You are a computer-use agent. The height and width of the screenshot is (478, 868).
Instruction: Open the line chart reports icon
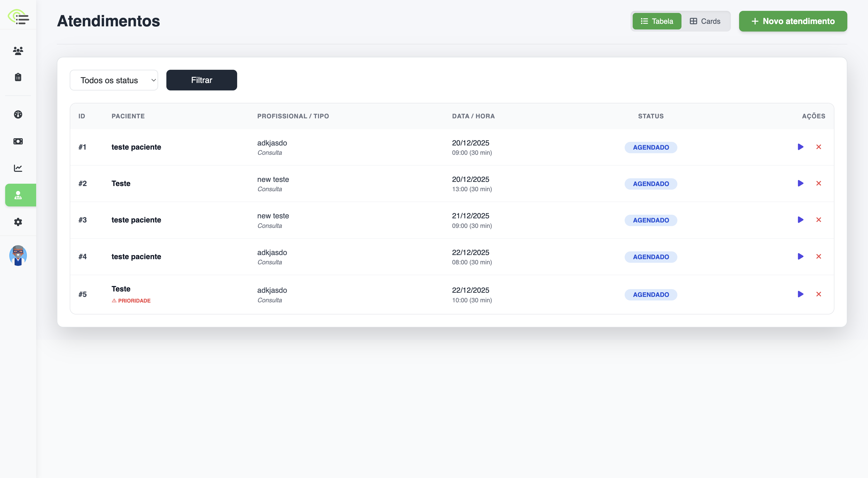18,168
